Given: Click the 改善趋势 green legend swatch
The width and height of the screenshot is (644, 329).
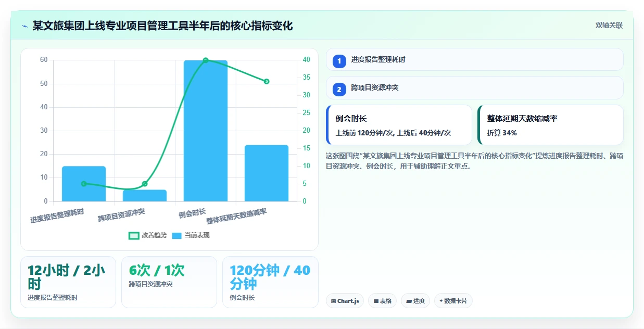Looking at the screenshot, I should click(134, 236).
